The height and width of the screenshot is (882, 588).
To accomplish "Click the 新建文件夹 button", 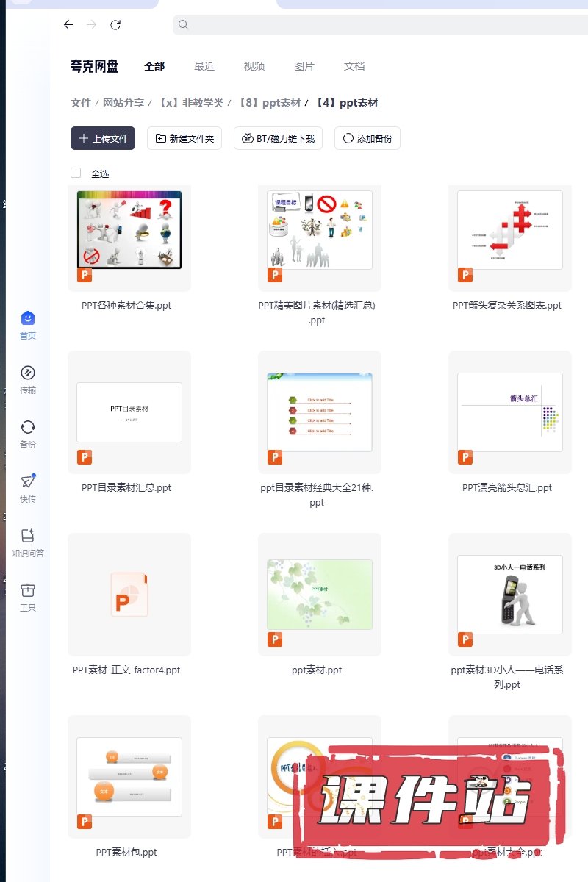I will pos(184,138).
